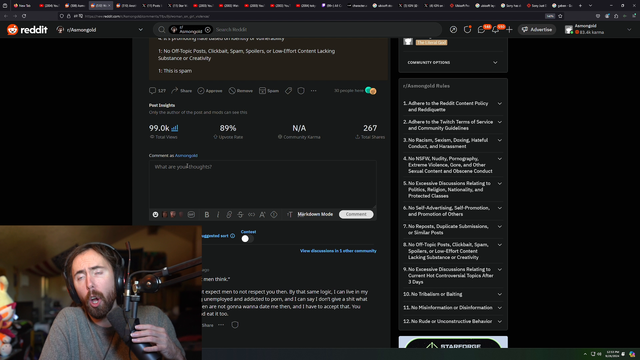The width and height of the screenshot is (640, 360).
Task: Toggle bold formatting
Action: tap(207, 214)
